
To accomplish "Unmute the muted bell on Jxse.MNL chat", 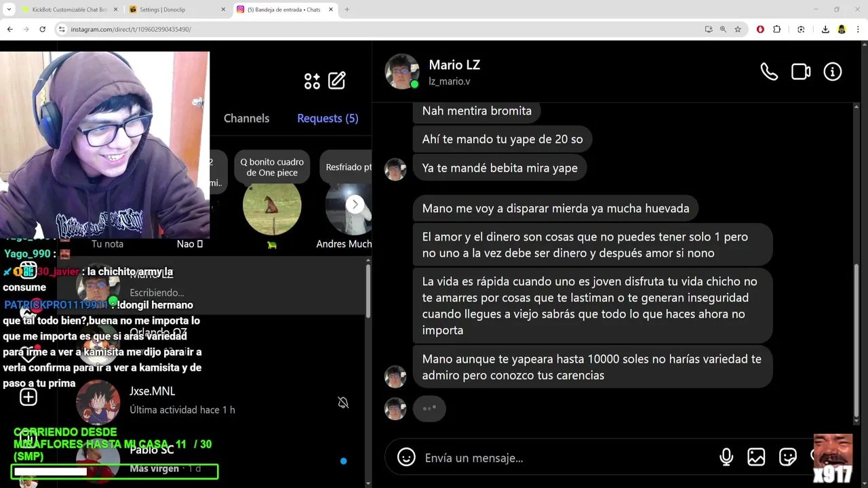I will point(343,403).
